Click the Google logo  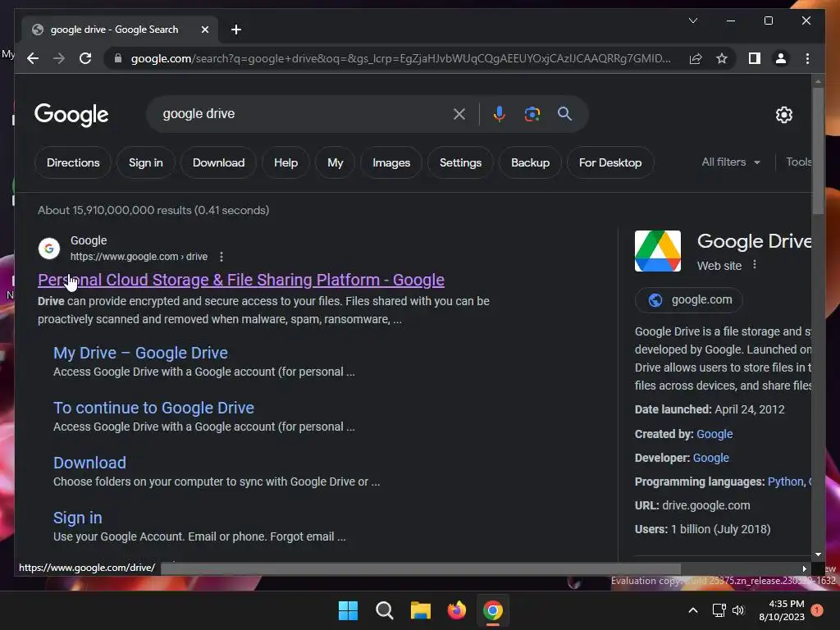pos(71,115)
